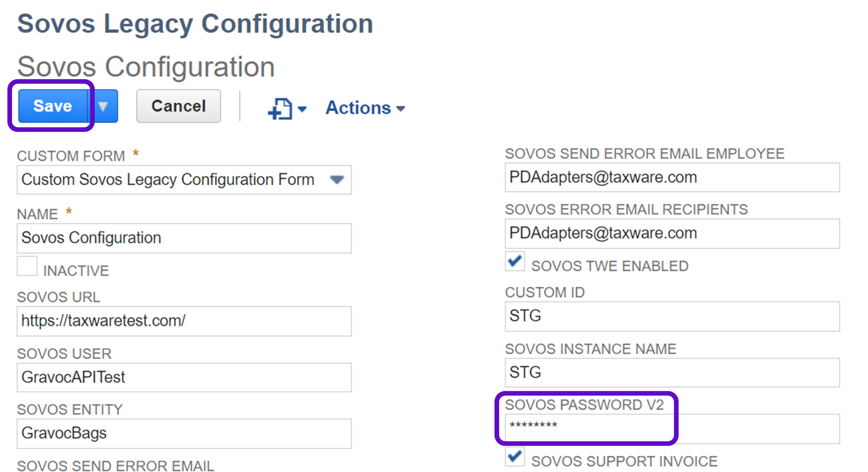Click the Custom ID field
The width and height of the screenshot is (868, 472).
672,317
